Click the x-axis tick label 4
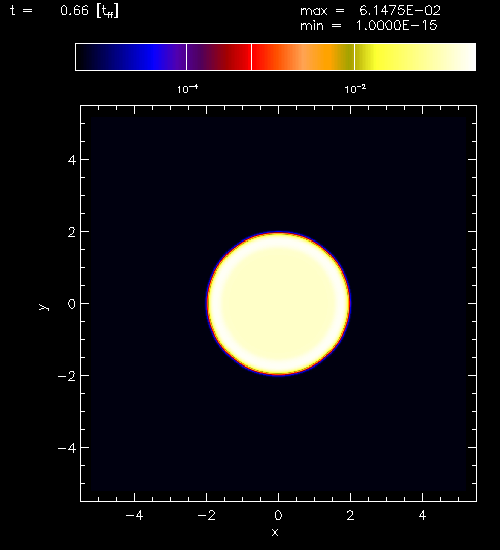 (422, 515)
